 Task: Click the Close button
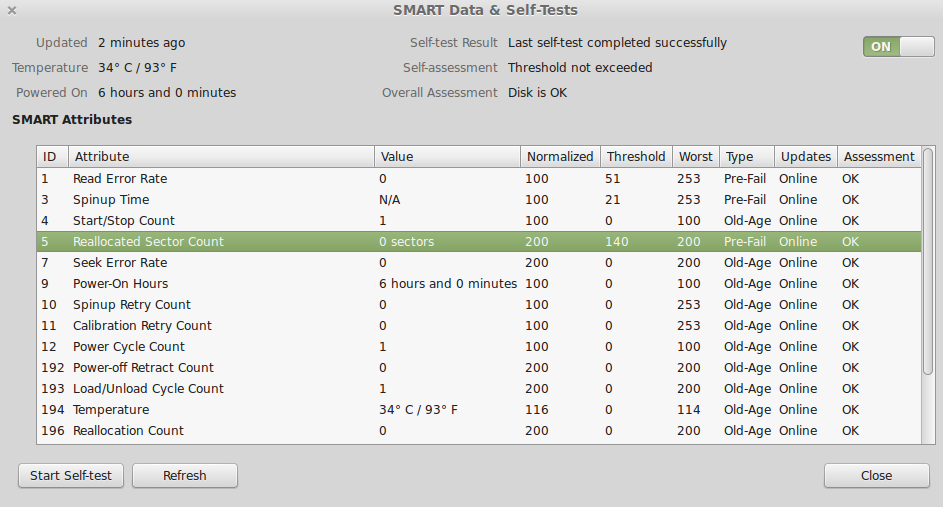(876, 475)
